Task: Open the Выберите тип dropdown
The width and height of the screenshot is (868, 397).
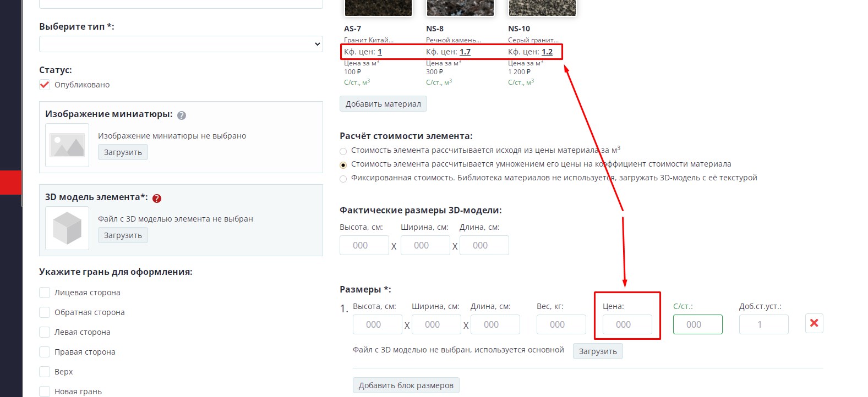Action: (181, 44)
